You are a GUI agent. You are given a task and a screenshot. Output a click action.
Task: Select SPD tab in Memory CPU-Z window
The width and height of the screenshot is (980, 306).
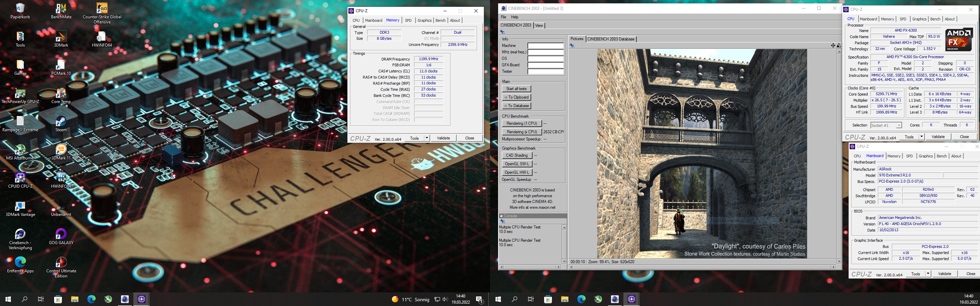(x=408, y=20)
